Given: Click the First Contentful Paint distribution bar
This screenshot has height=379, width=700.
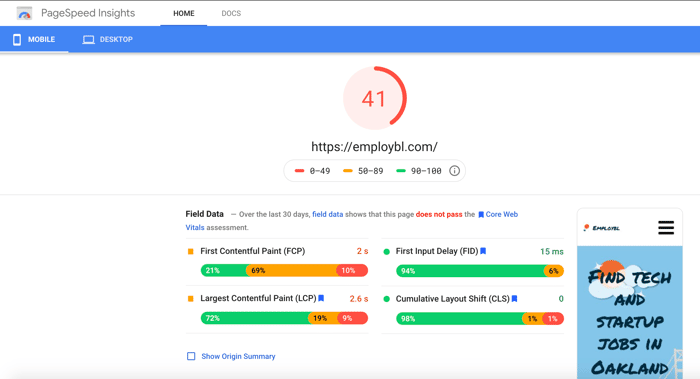Looking at the screenshot, I should (x=284, y=271).
